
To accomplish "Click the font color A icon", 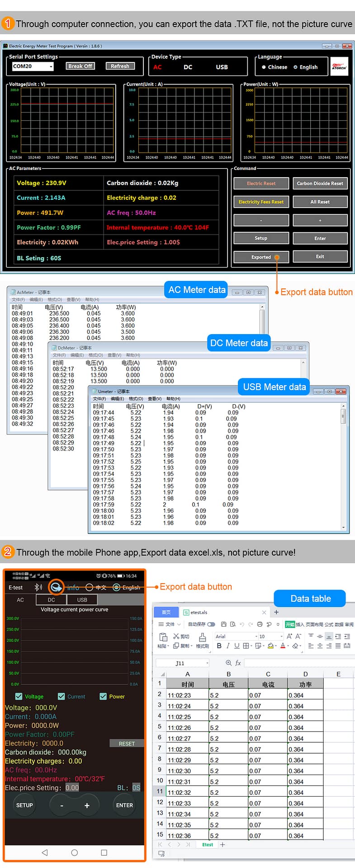I will [x=283, y=646].
